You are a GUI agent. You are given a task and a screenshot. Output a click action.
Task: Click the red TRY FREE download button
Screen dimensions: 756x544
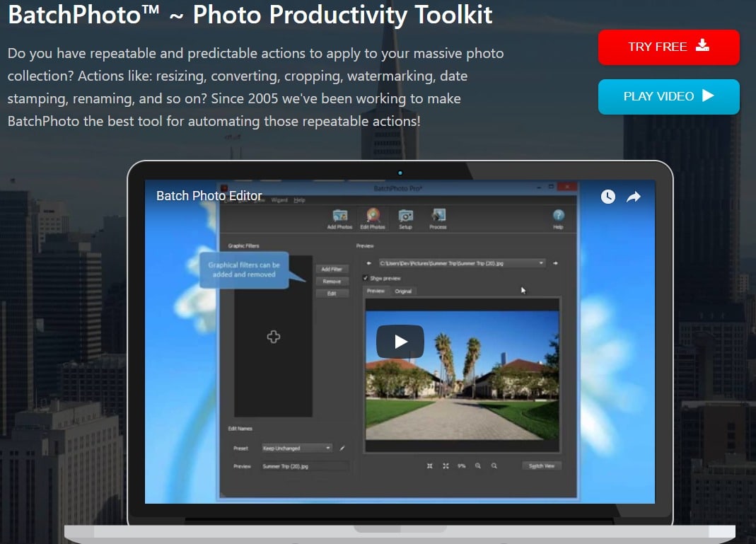point(668,47)
